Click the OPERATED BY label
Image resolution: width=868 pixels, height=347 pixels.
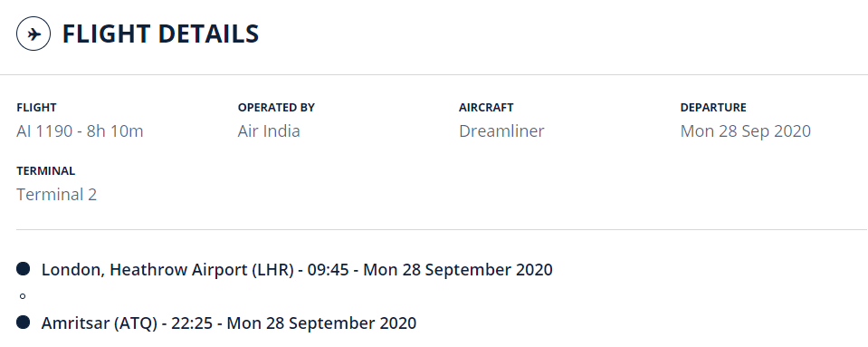276,108
